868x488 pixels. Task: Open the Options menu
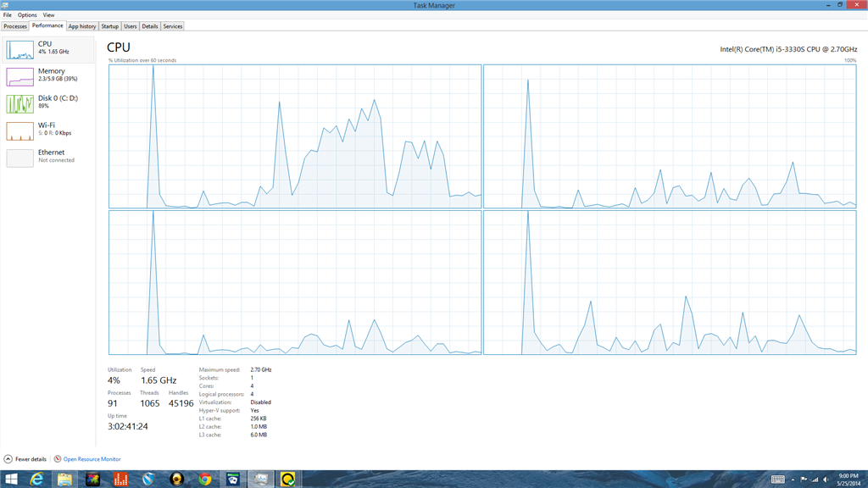pyautogui.click(x=26, y=14)
